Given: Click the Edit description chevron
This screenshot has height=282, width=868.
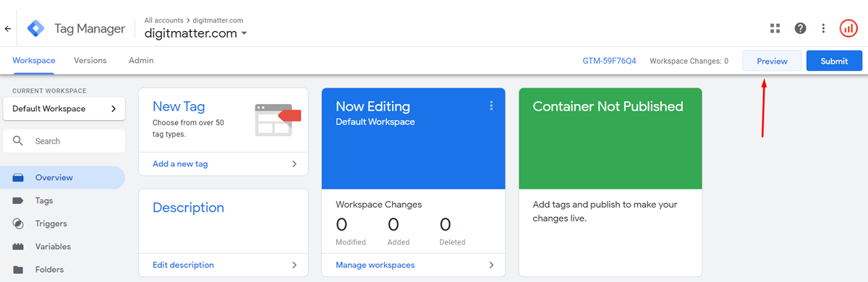Looking at the screenshot, I should coord(294,265).
